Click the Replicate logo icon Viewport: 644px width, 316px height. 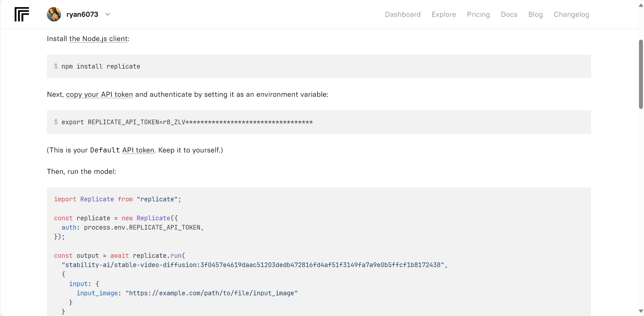point(22,14)
